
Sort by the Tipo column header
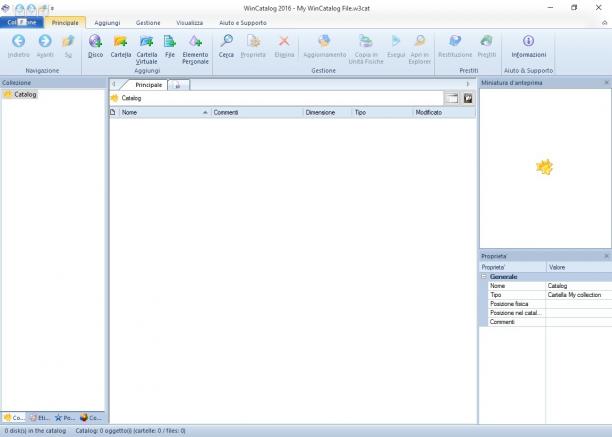point(382,112)
